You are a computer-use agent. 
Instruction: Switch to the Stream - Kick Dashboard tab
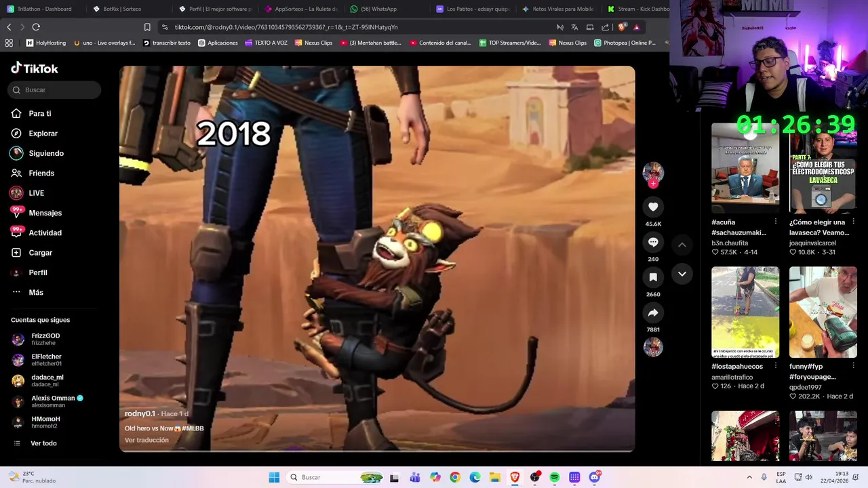pyautogui.click(x=637, y=9)
